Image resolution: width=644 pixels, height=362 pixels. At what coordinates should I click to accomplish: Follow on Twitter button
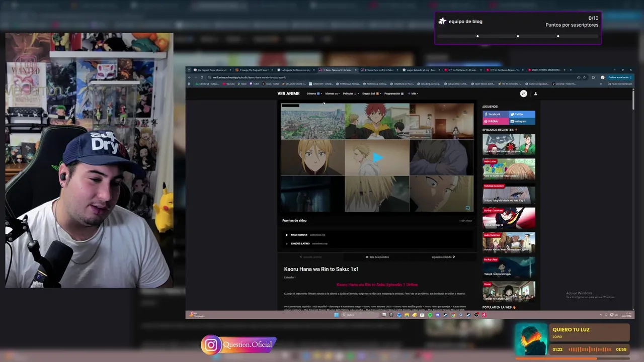click(x=522, y=114)
